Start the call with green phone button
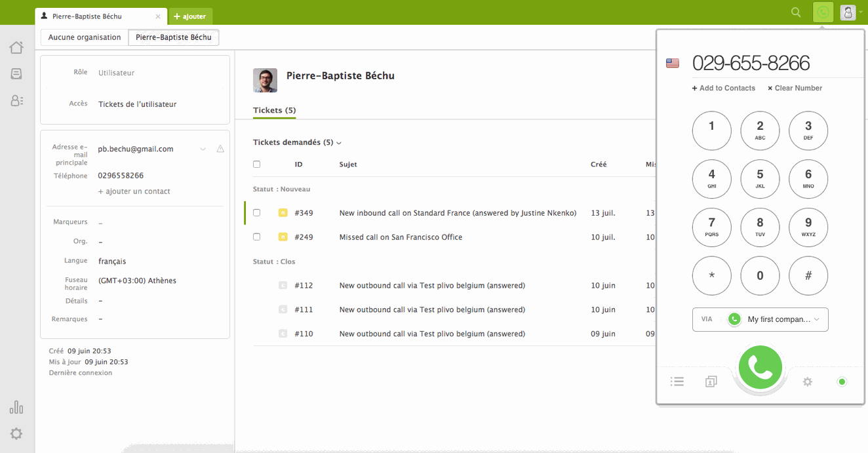Image resolution: width=868 pixels, height=453 pixels. pyautogui.click(x=760, y=368)
